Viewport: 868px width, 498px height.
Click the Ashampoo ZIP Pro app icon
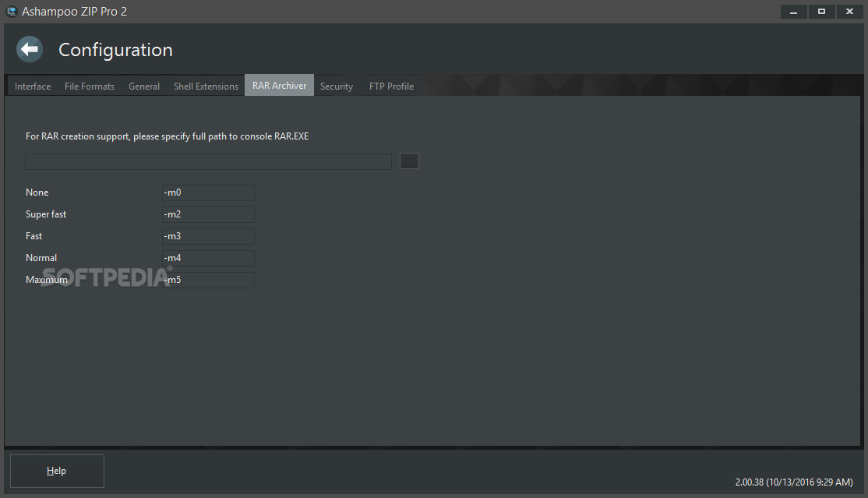[x=12, y=12]
